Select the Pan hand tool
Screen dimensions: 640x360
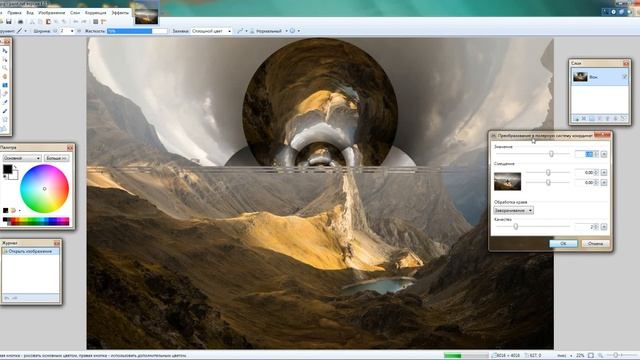pos(5,76)
